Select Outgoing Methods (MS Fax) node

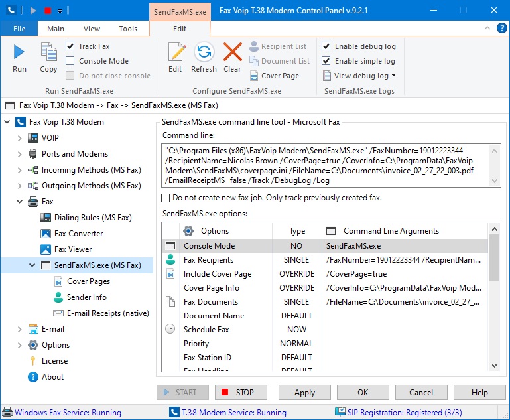click(91, 186)
